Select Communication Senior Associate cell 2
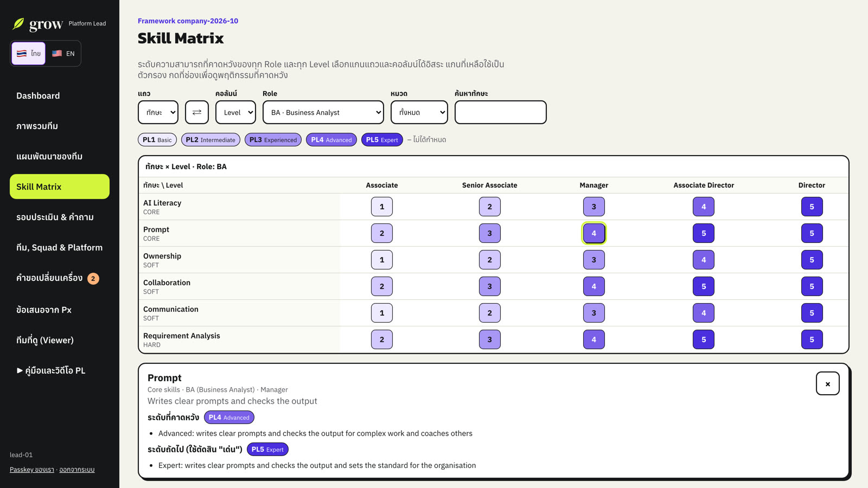The width and height of the screenshot is (868, 488). [490, 313]
